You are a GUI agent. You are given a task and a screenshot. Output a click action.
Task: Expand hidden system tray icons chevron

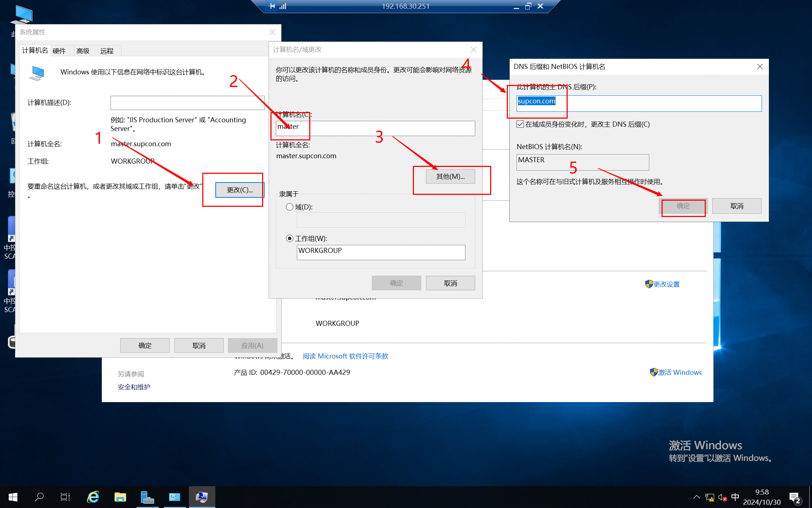click(x=696, y=497)
